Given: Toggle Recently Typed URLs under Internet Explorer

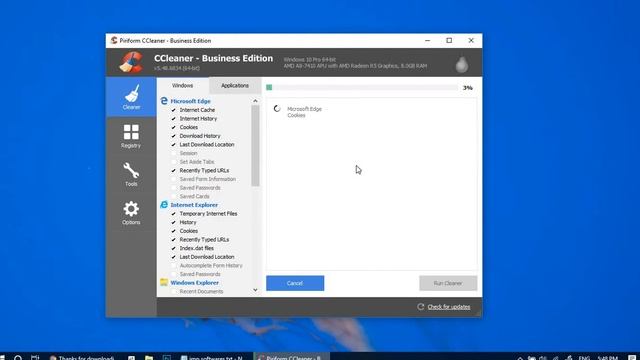Looking at the screenshot, I should click(x=173, y=240).
